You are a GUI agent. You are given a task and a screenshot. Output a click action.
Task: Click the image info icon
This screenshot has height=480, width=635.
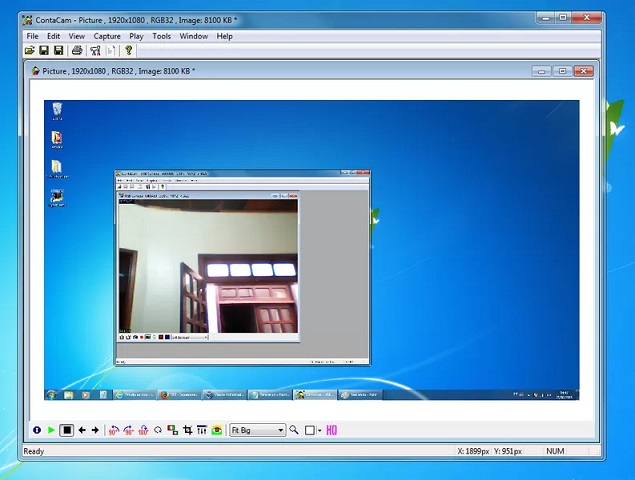pyautogui.click(x=37, y=430)
